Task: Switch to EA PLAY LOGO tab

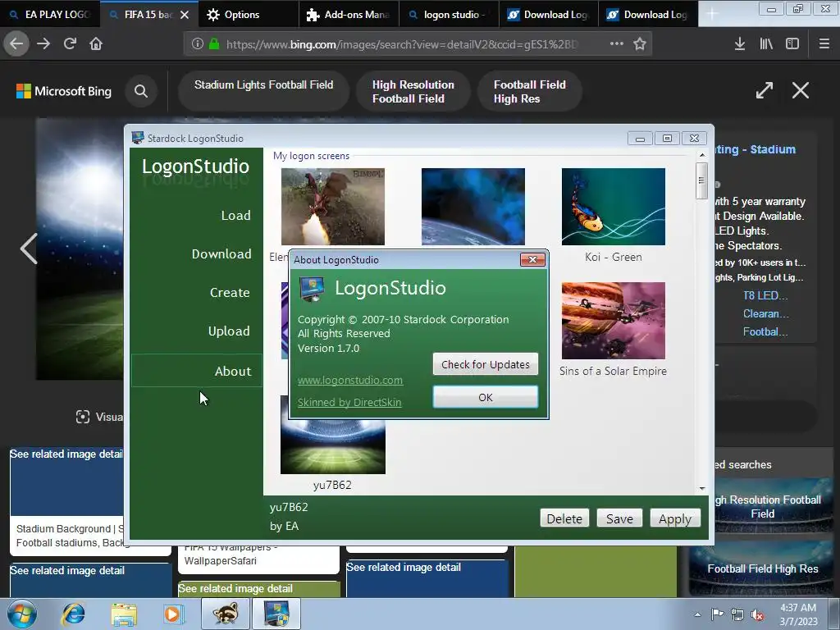Action: coord(50,15)
